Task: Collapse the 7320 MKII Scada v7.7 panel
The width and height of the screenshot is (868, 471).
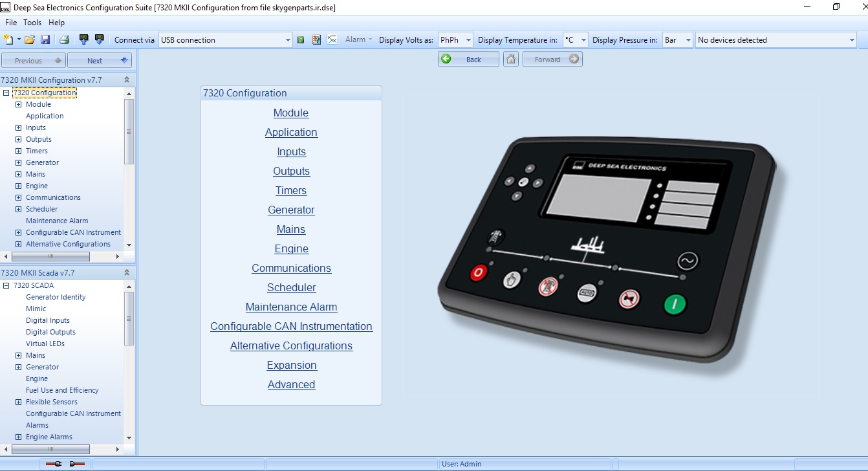Action: coord(127,273)
